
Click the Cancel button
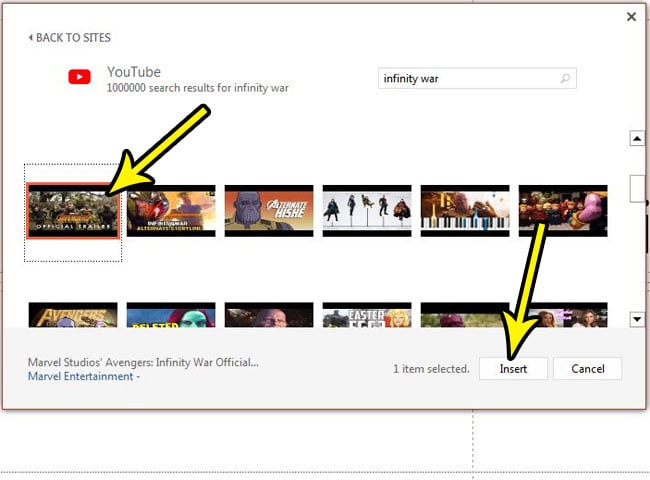click(x=587, y=368)
